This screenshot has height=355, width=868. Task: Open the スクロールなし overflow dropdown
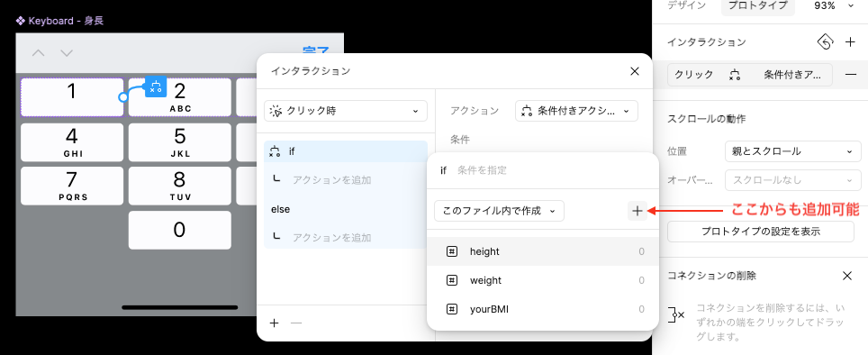coord(792,180)
